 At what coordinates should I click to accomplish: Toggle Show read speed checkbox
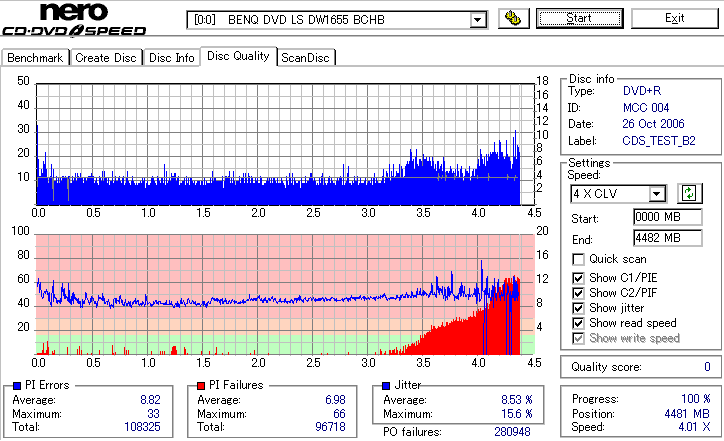pyautogui.click(x=578, y=323)
